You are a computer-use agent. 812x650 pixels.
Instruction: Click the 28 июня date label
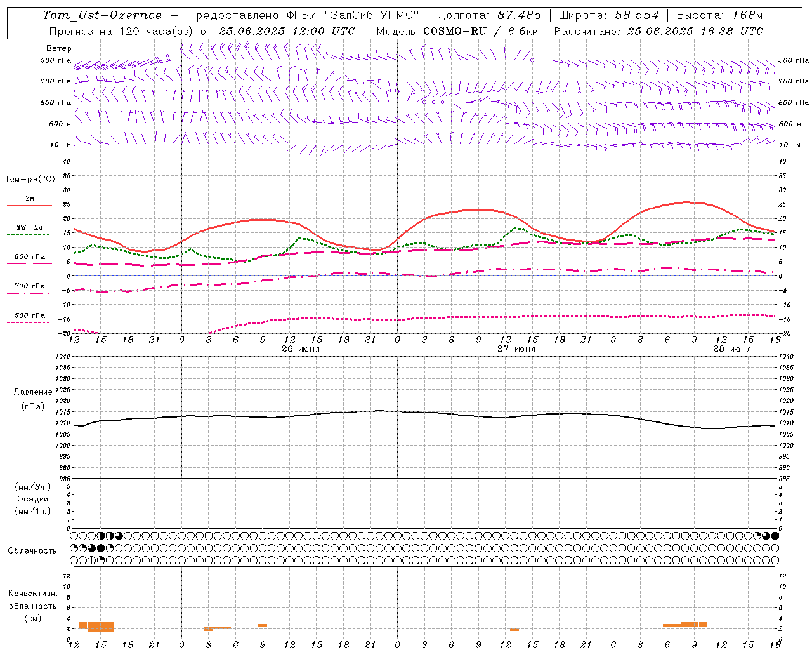(x=732, y=349)
